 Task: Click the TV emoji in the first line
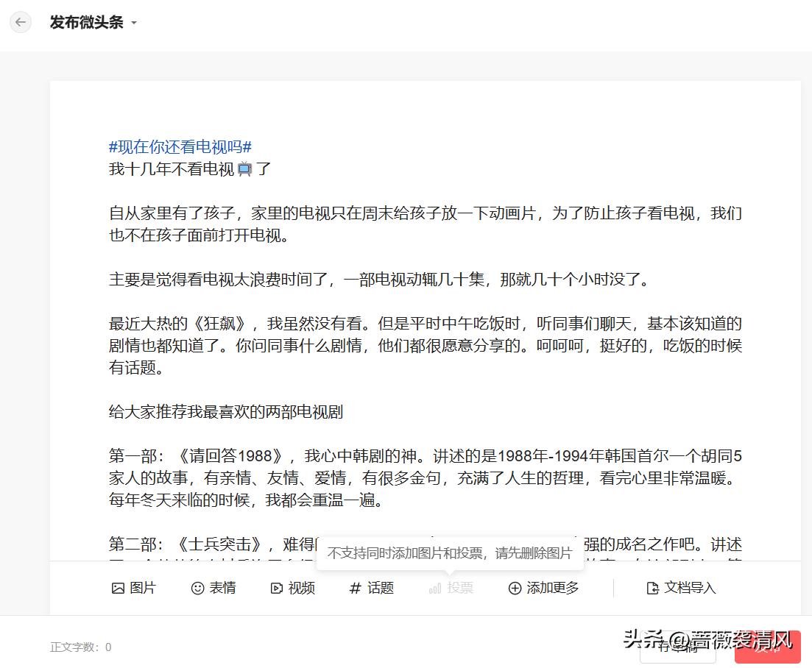[x=245, y=168]
